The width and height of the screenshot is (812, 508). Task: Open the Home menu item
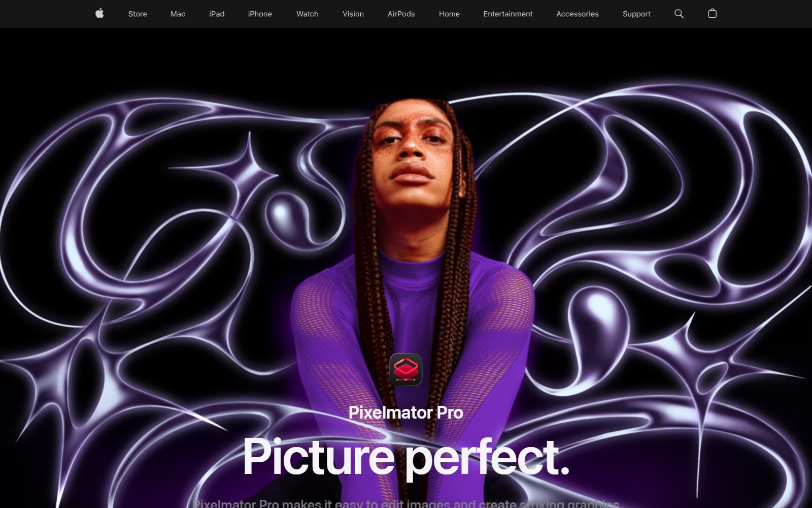tap(449, 14)
